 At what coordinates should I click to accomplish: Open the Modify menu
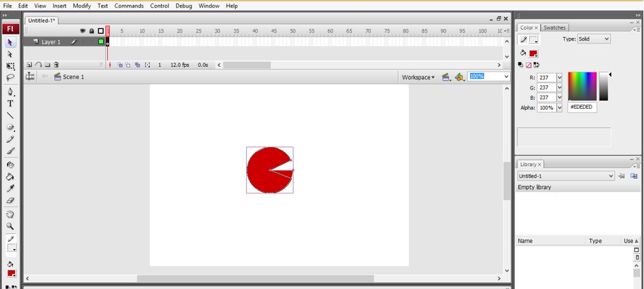[x=82, y=6]
